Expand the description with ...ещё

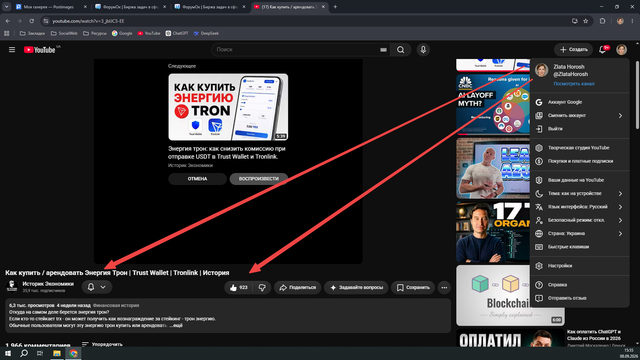176,326
